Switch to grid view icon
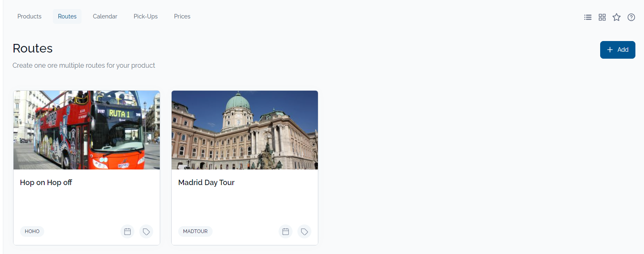 (x=602, y=17)
